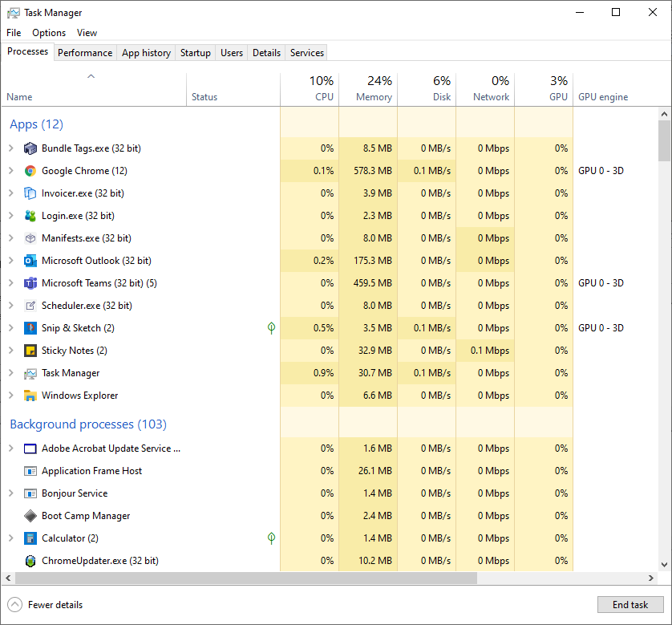Image resolution: width=672 pixels, height=625 pixels.
Task: Click the Manifests.exe icon
Action: point(30,238)
